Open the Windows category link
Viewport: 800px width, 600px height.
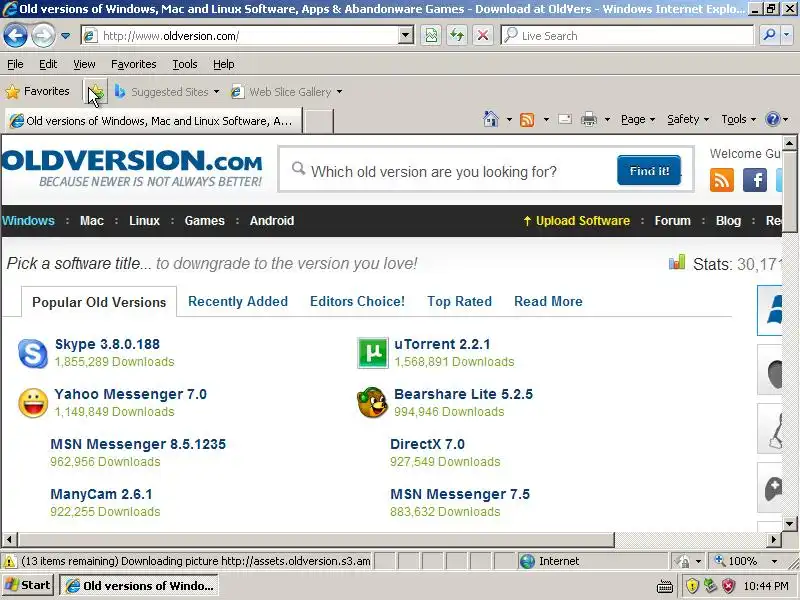[x=28, y=221]
